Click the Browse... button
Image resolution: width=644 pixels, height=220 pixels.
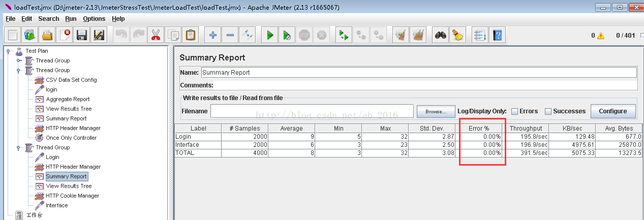click(x=436, y=111)
